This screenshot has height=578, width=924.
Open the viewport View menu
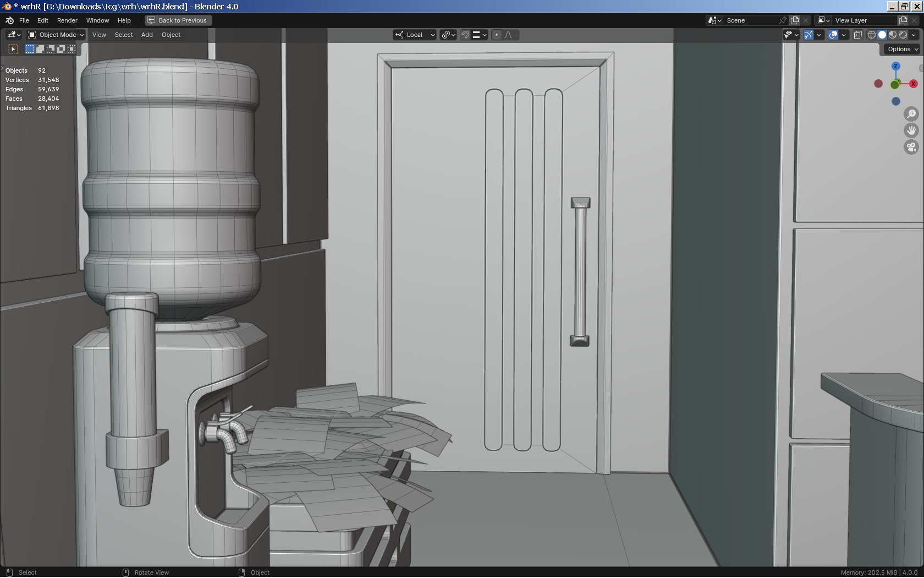tap(100, 35)
